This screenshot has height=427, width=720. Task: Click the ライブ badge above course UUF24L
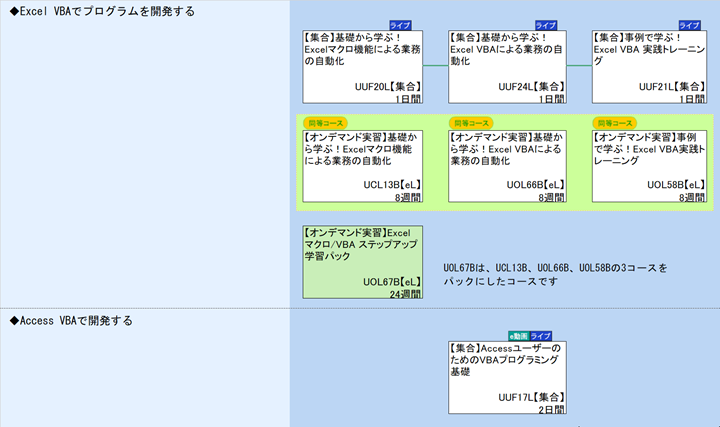[x=546, y=25]
